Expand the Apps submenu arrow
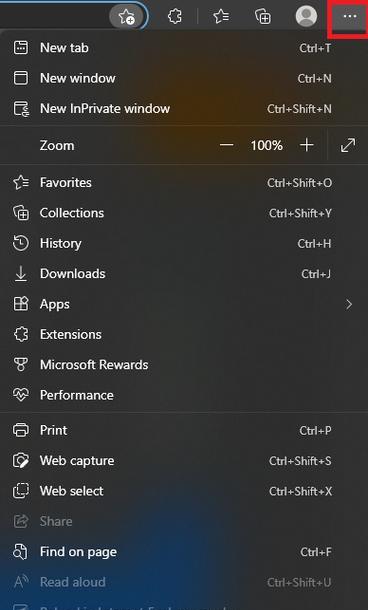Viewport: 368px width, 610px height. click(x=349, y=304)
